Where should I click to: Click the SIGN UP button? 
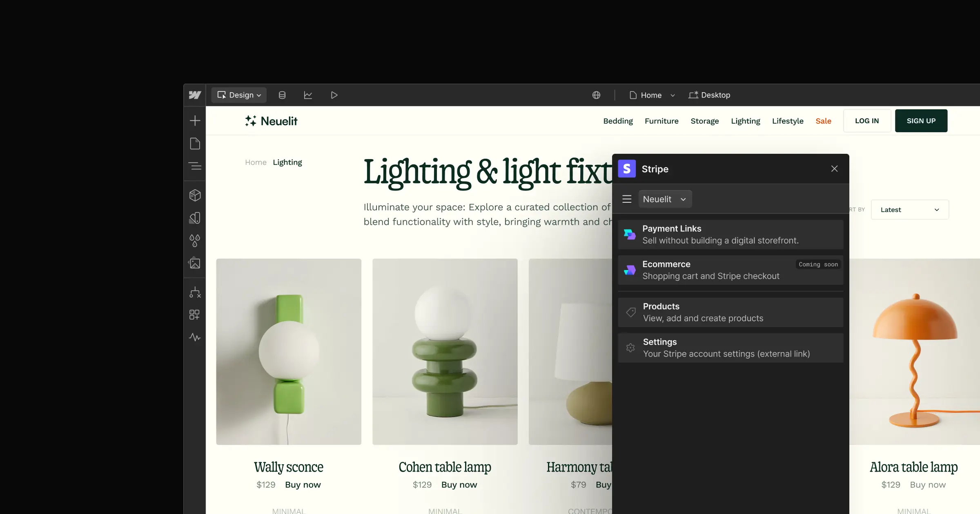pyautogui.click(x=921, y=121)
